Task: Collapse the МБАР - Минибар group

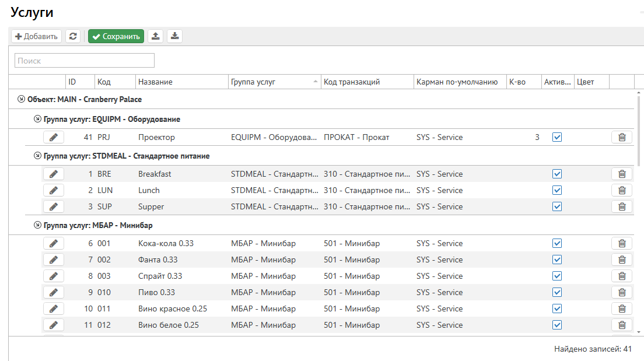Action: point(38,225)
